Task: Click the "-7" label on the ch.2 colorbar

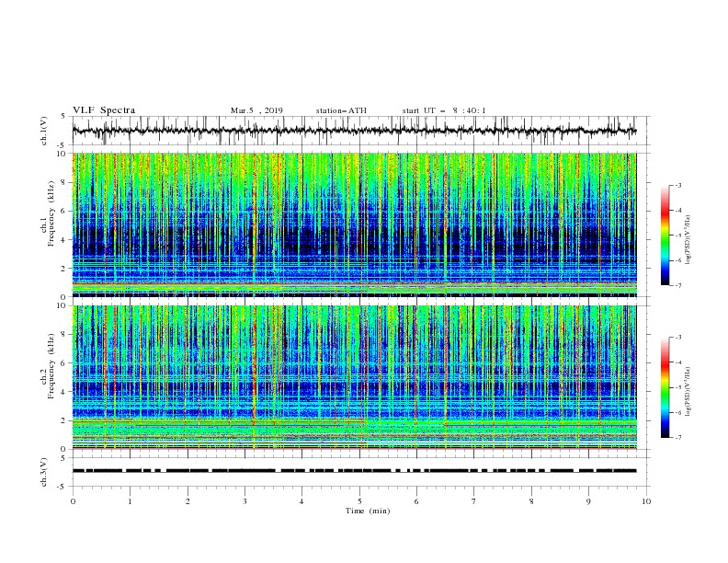Action: pyautogui.click(x=678, y=437)
